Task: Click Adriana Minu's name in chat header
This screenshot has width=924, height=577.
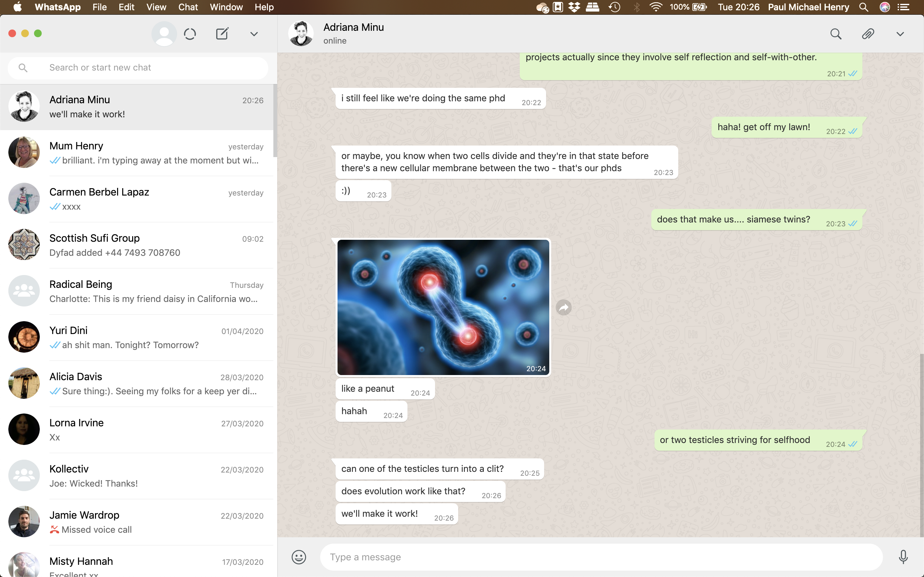Action: (354, 28)
